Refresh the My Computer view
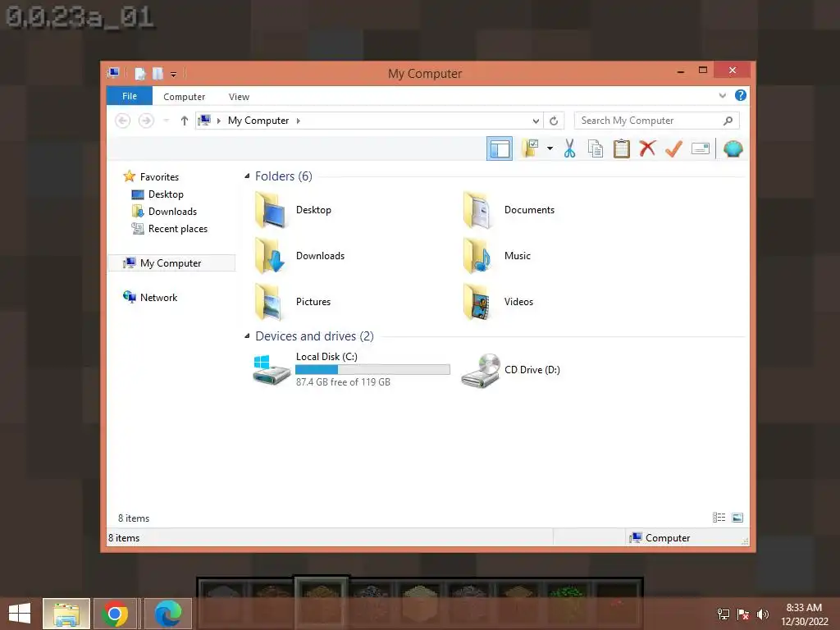 tap(554, 121)
